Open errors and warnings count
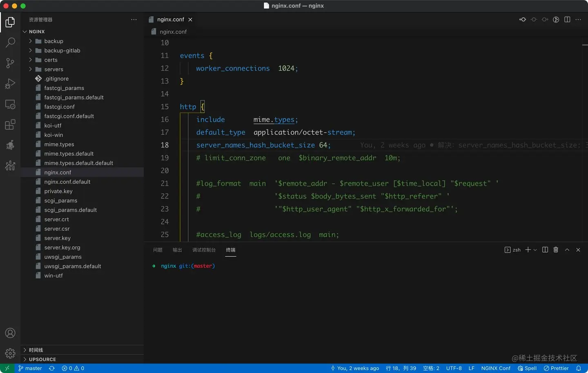588x373 pixels. [73, 368]
